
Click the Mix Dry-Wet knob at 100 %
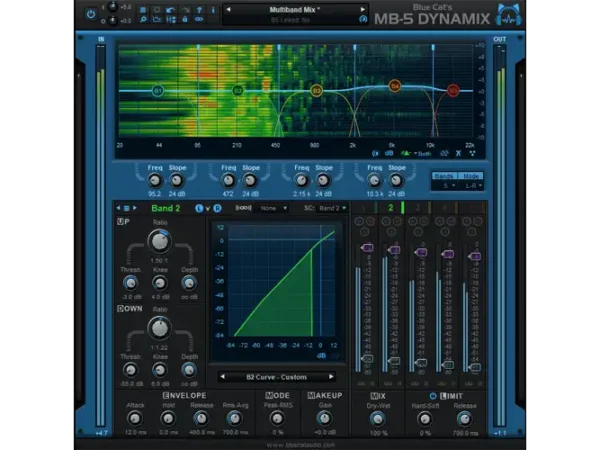378,419
